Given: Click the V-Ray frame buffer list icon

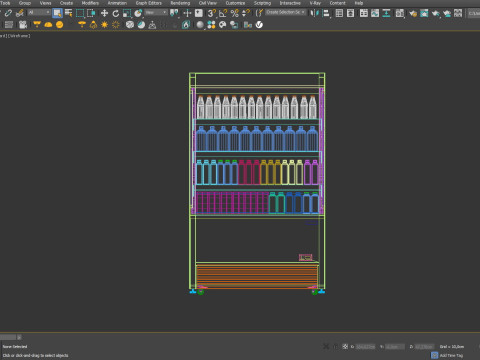Looking at the screenshot, I should (9, 25).
